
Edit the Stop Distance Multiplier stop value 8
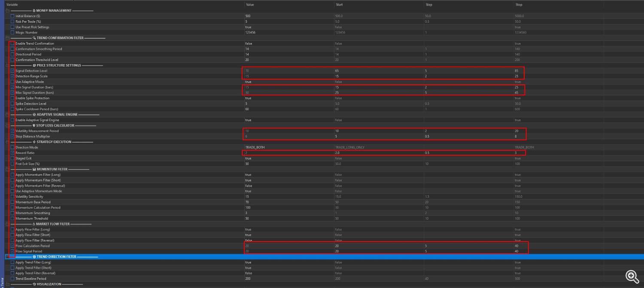click(516, 136)
